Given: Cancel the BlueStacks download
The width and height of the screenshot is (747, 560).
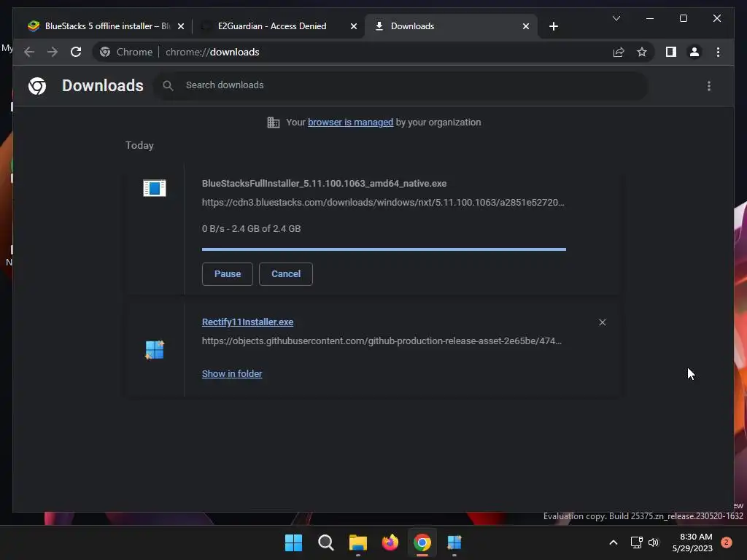Looking at the screenshot, I should 286,274.
